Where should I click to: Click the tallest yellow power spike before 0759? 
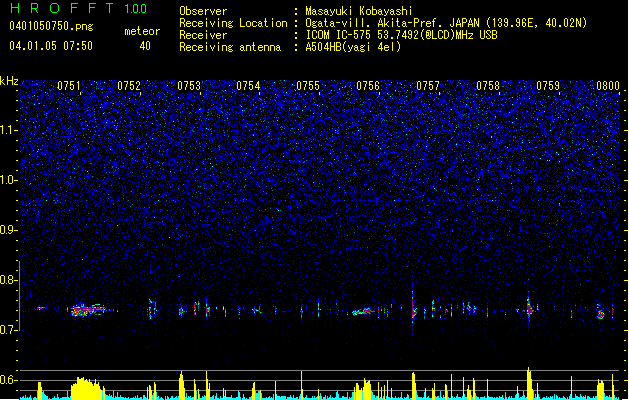click(529, 383)
